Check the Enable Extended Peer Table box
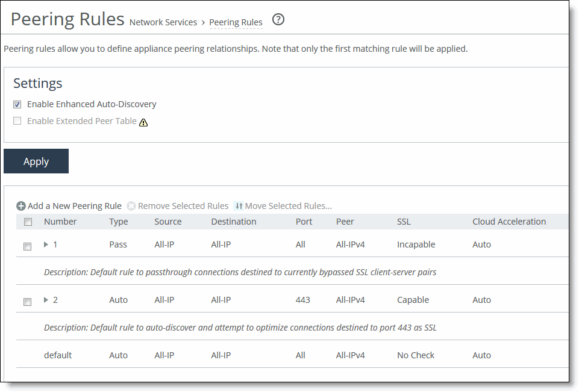The height and width of the screenshot is (392, 579). pos(17,121)
